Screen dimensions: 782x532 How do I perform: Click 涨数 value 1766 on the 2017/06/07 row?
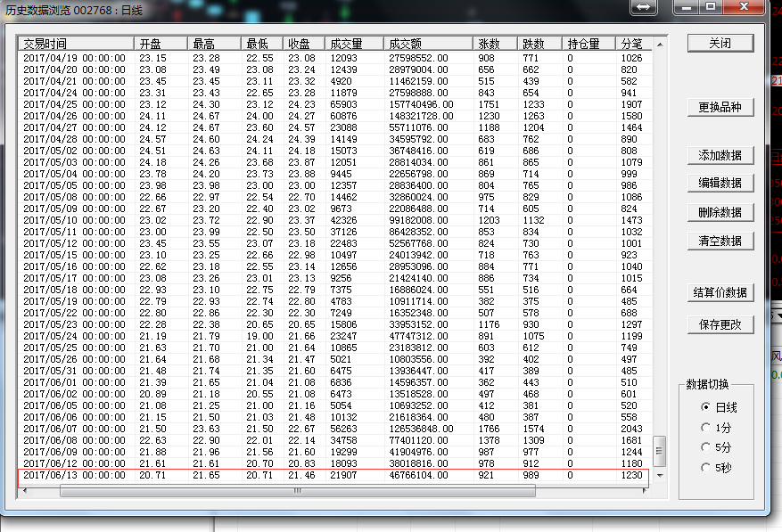coord(489,429)
